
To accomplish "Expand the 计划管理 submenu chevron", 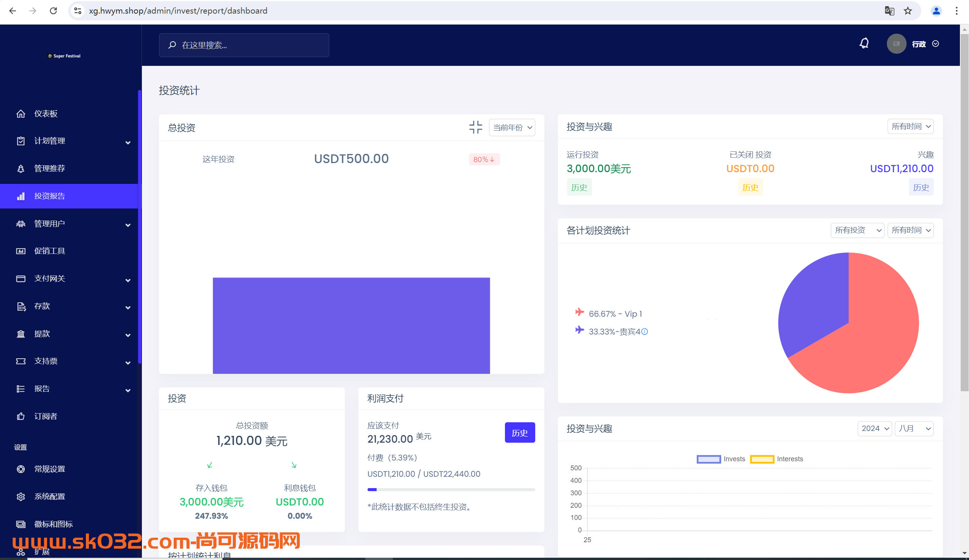I will click(128, 143).
